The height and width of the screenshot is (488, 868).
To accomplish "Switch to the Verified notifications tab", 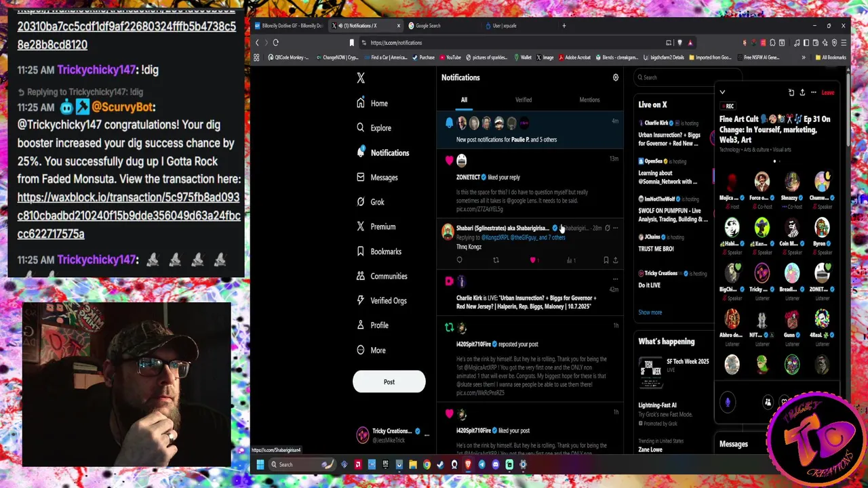I will (524, 100).
